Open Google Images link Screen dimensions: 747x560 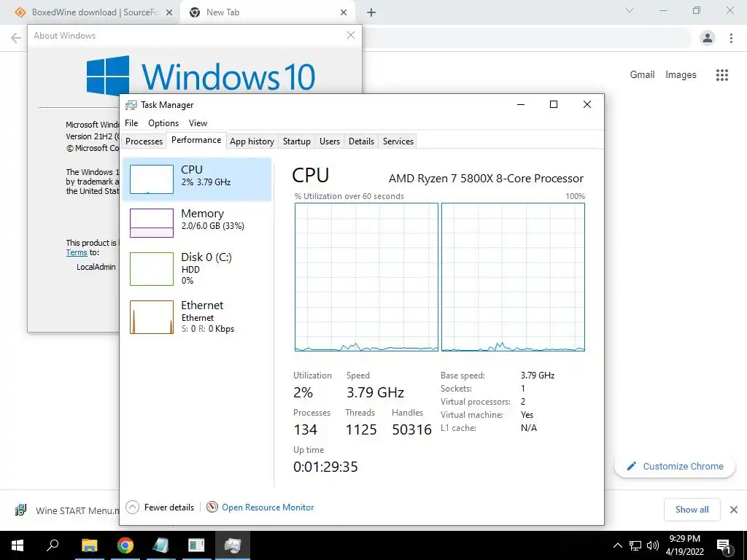click(681, 75)
